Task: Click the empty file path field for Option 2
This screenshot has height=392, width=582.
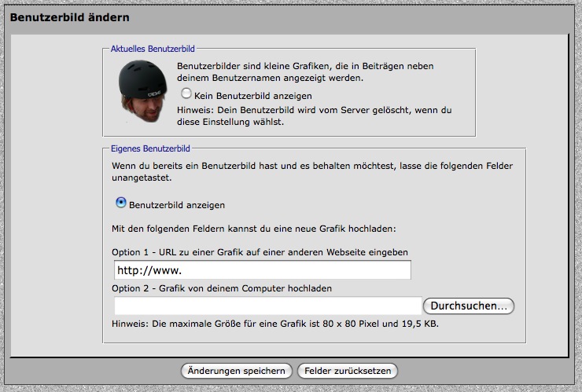Action: pyautogui.click(x=268, y=306)
